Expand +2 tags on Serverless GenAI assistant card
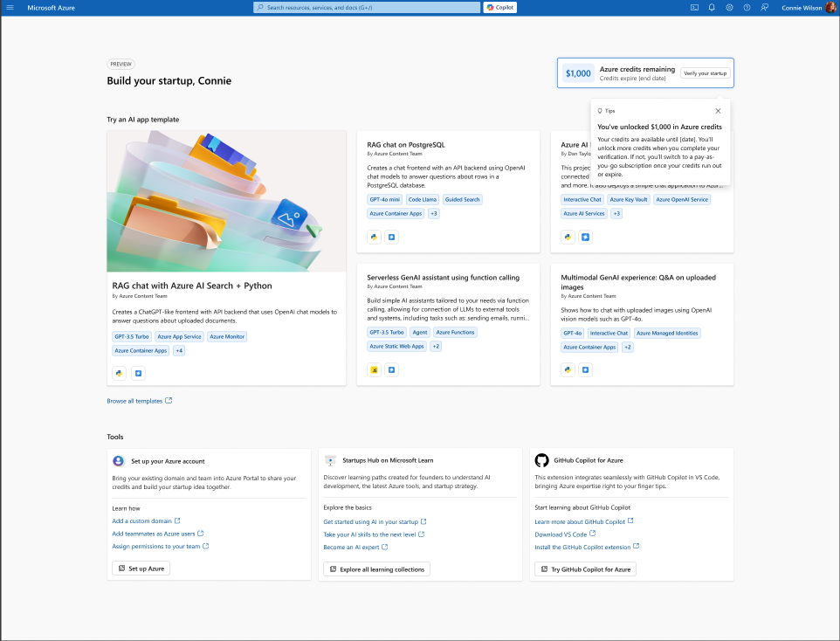The width and height of the screenshot is (840, 641). click(x=436, y=346)
